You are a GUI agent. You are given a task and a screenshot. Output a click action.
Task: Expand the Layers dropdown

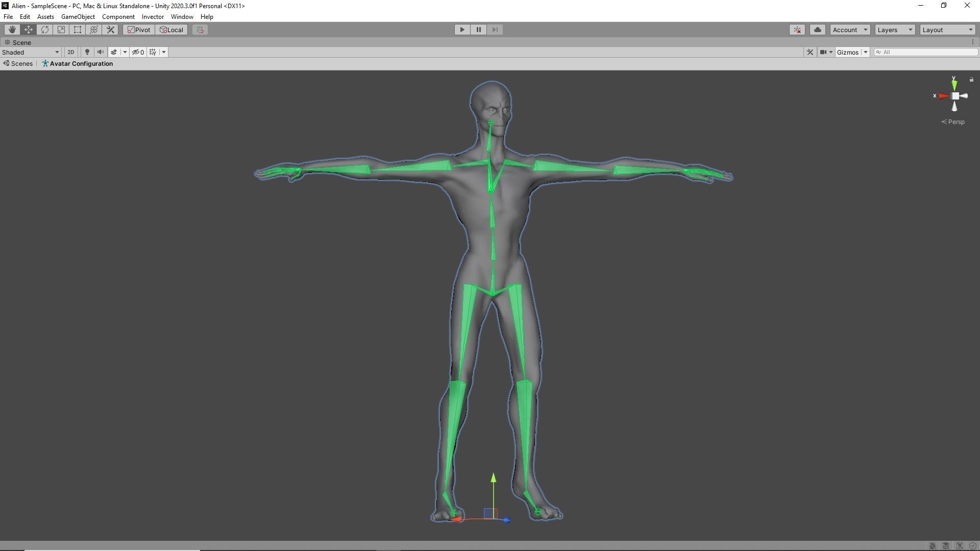click(894, 30)
